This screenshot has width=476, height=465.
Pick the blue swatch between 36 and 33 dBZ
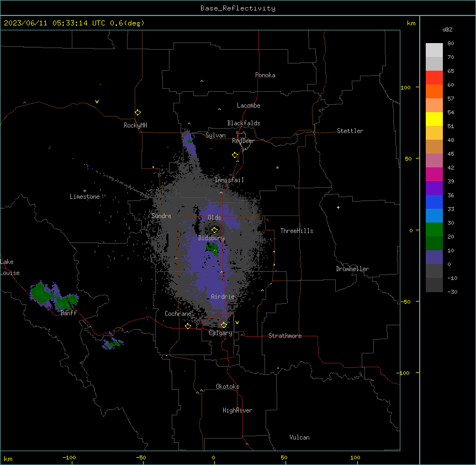coord(434,202)
